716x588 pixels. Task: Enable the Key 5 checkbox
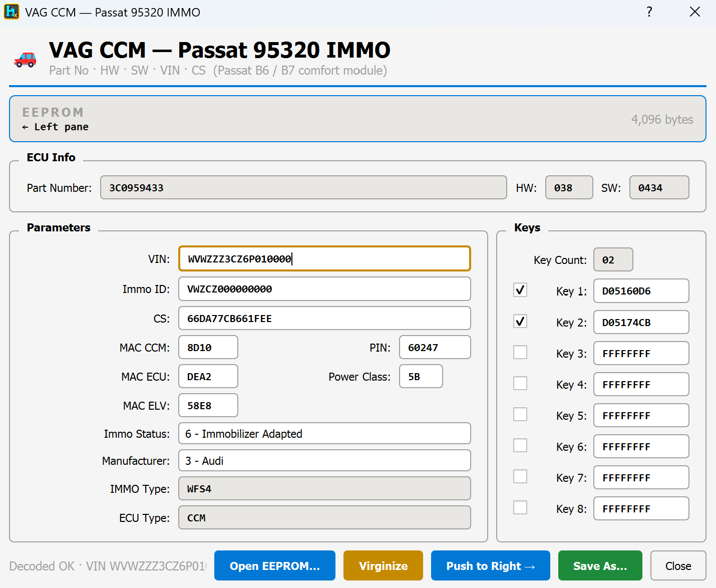(520, 414)
